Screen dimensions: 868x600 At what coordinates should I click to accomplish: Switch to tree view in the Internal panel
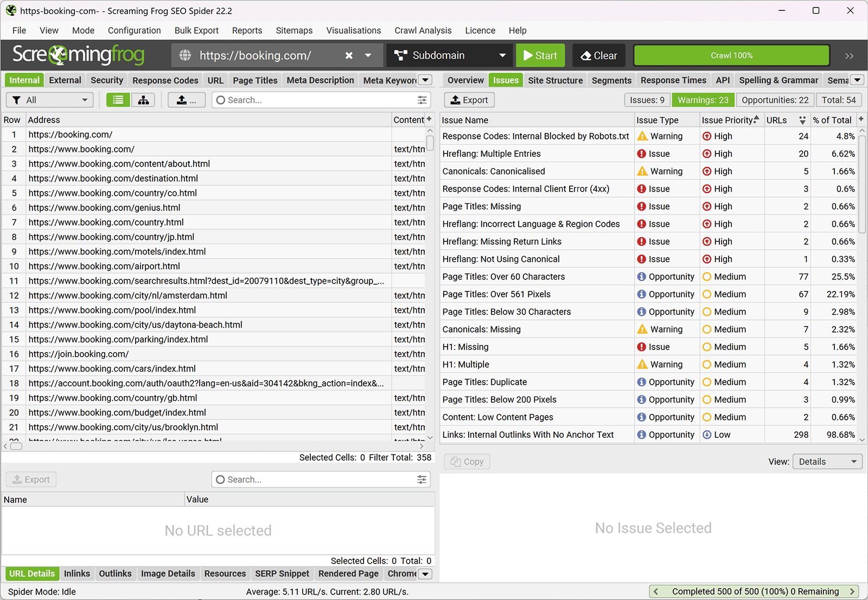[143, 100]
